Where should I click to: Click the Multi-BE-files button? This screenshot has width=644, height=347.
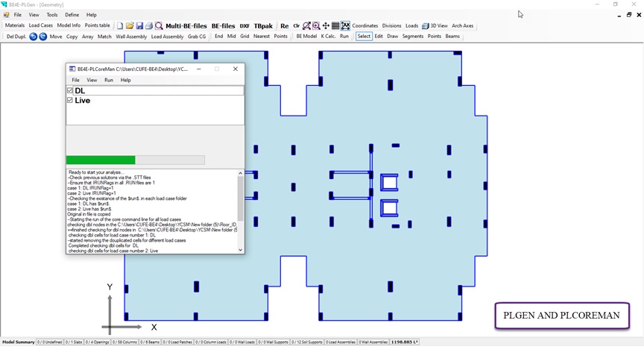pyautogui.click(x=186, y=26)
